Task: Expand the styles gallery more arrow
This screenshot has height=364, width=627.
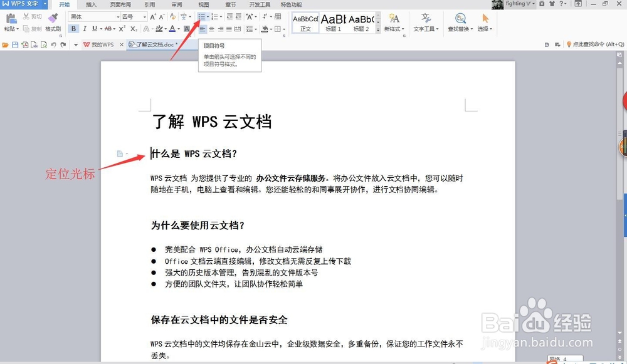Action: coord(378,30)
